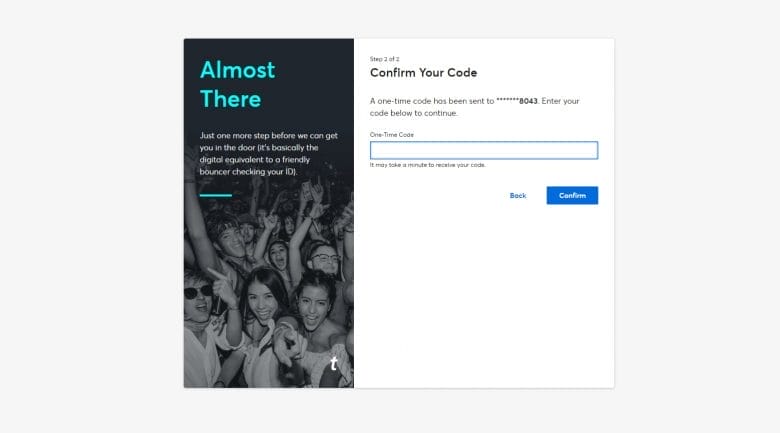Select the 'Confirm Your Code' heading
Viewport: 780px width, 433px height.
pos(423,73)
